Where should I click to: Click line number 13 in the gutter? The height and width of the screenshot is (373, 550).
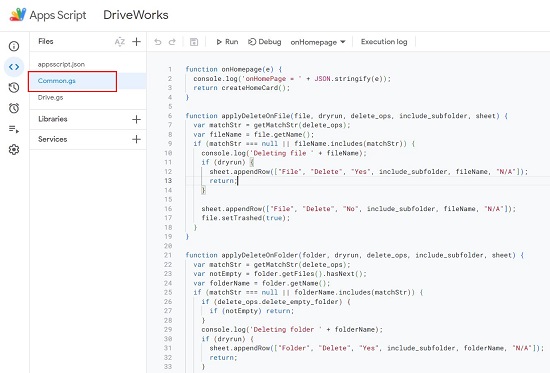pyautogui.click(x=168, y=181)
